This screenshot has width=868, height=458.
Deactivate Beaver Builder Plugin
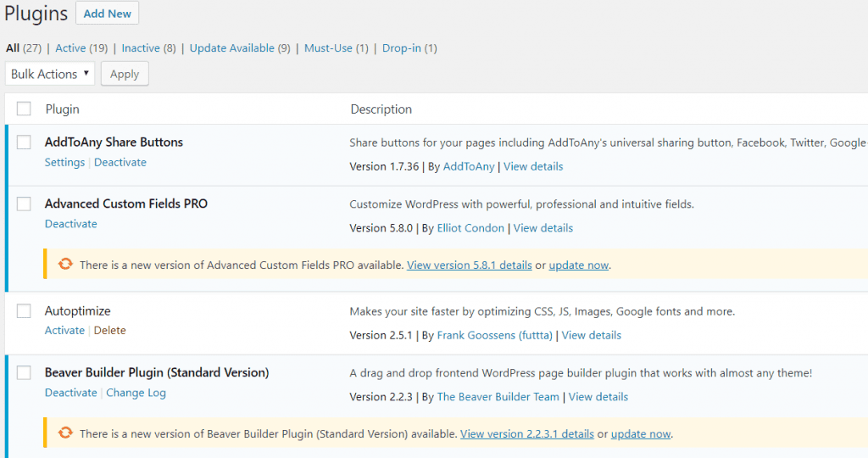pyautogui.click(x=71, y=393)
